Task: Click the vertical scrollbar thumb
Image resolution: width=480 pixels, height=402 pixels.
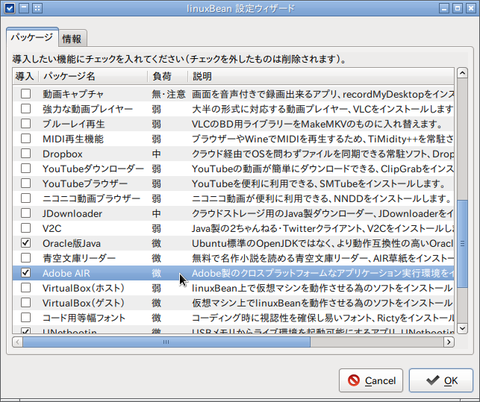Action: point(462,243)
